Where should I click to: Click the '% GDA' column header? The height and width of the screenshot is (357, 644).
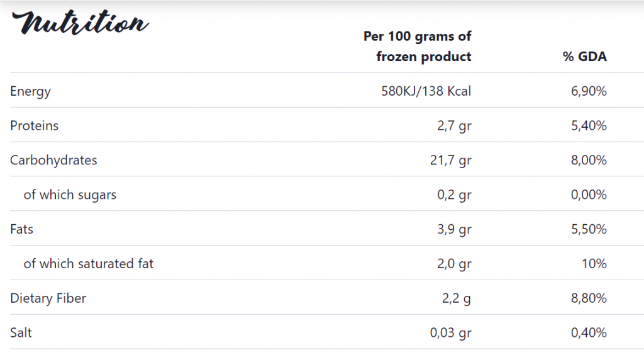(584, 56)
